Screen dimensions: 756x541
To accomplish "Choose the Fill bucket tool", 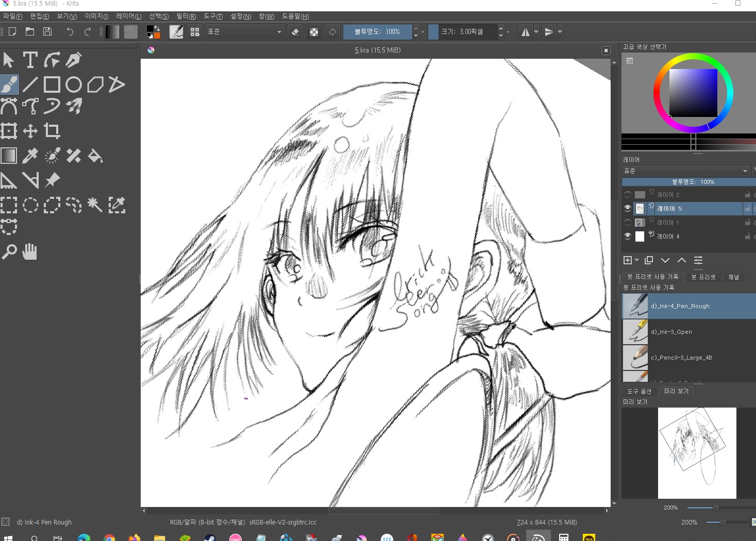I will [x=95, y=156].
